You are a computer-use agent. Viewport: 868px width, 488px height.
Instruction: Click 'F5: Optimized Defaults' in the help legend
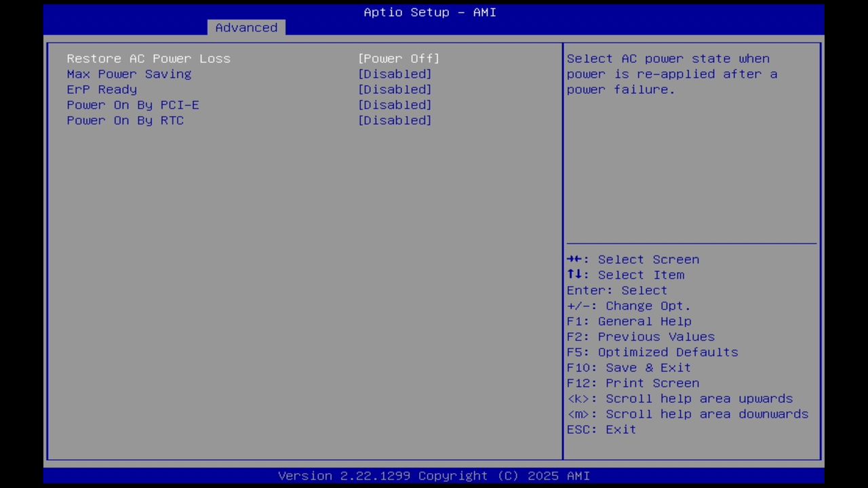652,352
